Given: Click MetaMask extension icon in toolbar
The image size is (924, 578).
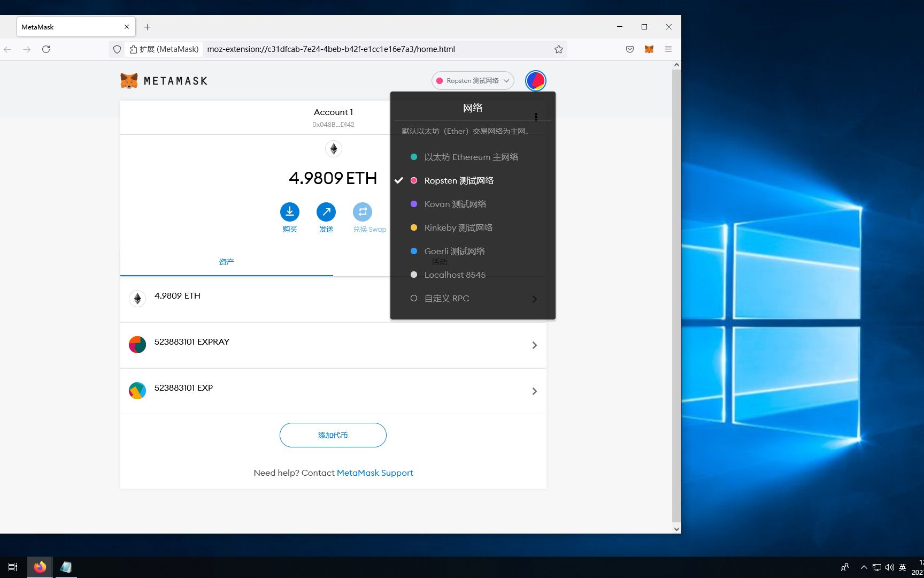Looking at the screenshot, I should point(649,49).
